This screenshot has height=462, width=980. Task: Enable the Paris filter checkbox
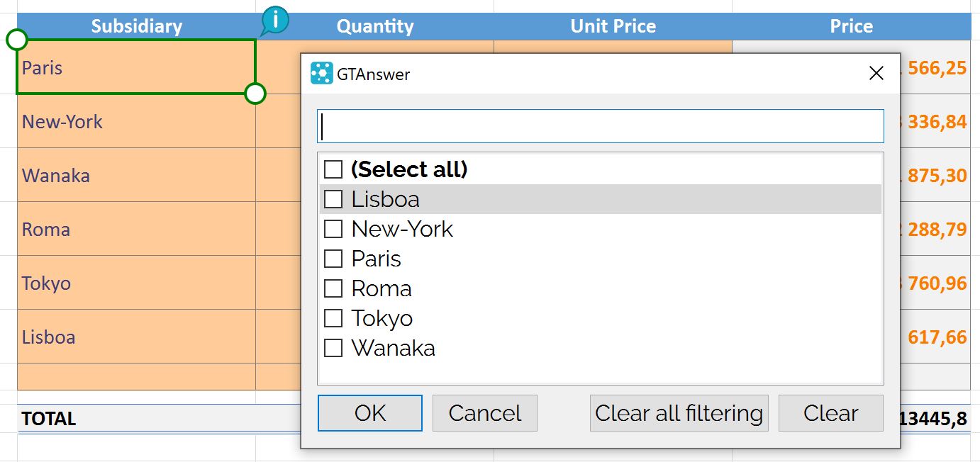click(333, 259)
